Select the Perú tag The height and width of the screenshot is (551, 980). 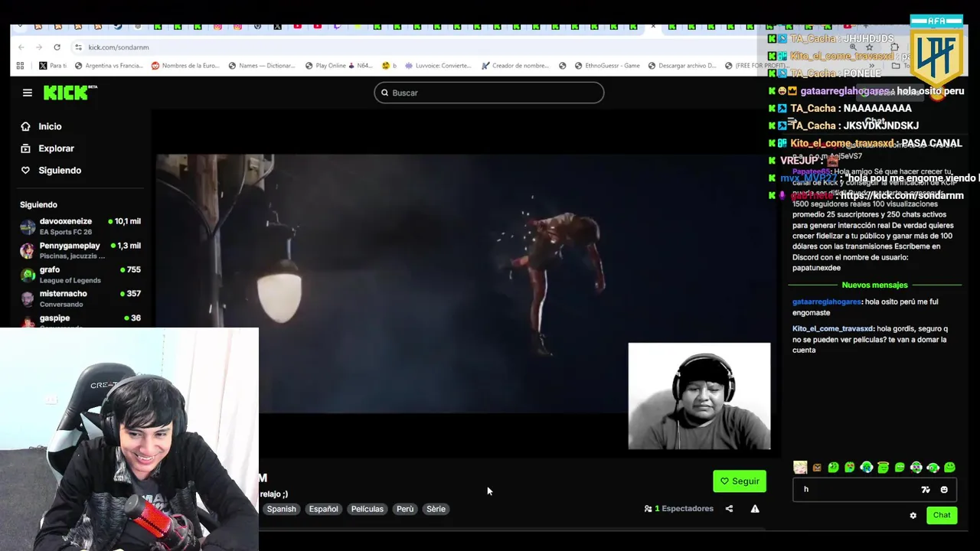405,509
